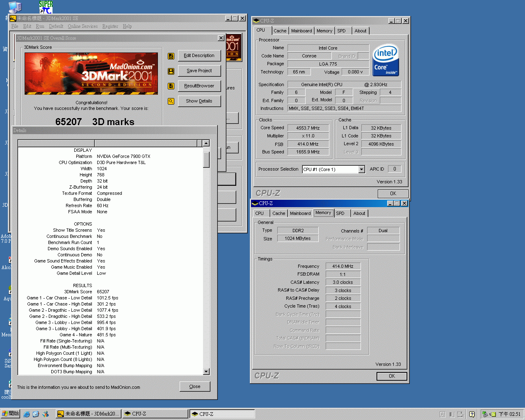The image size is (525, 420).
Task: Click the Save Project floppy disk icon
Action: point(171,71)
